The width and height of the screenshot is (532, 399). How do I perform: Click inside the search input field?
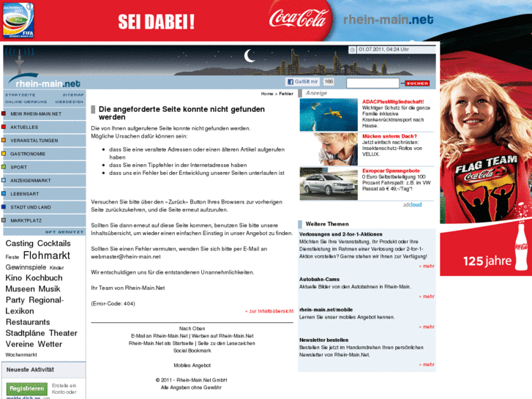click(372, 83)
